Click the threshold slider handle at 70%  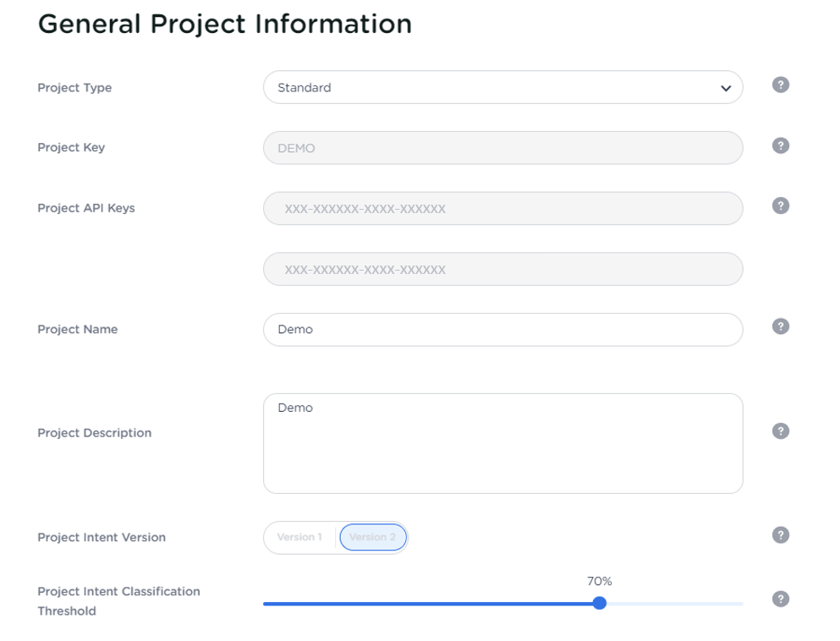point(599,603)
